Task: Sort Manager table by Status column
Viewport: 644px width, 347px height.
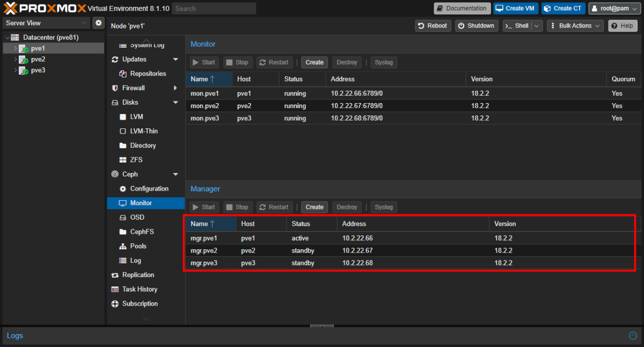Action: click(311, 224)
